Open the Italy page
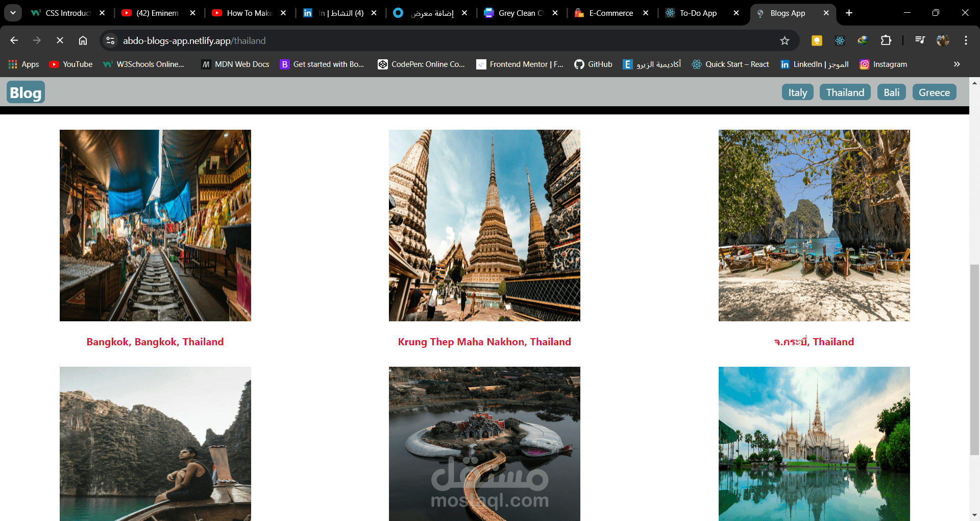980x521 pixels. (797, 92)
